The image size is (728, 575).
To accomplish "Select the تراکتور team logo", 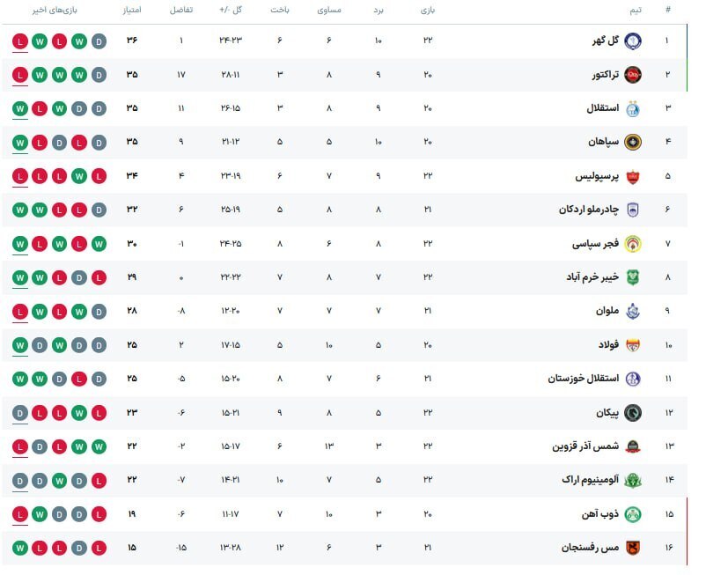I will [634, 75].
